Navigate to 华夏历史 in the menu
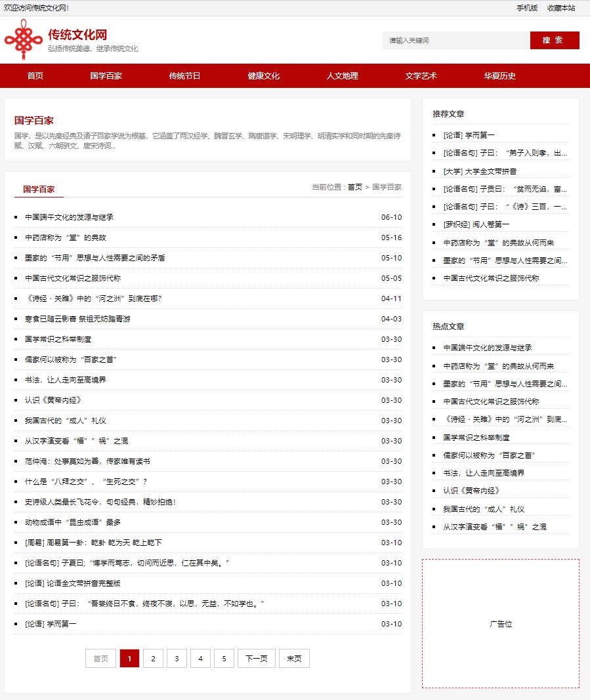Screen dimensions: 590x700 499,76
